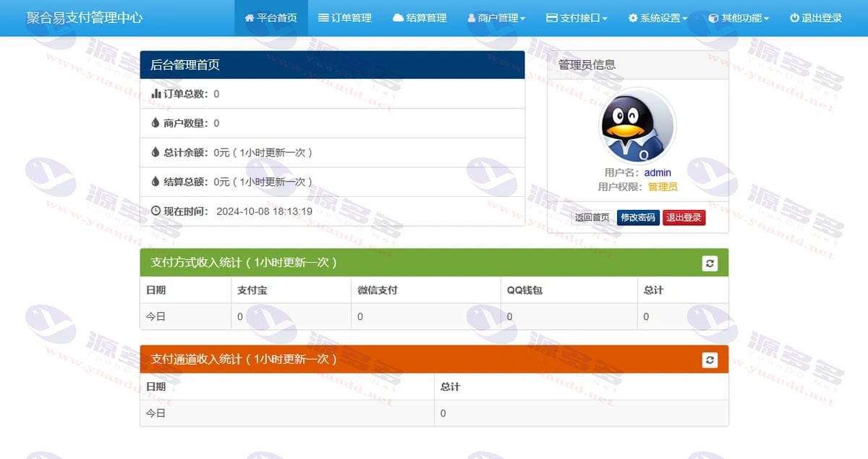Click the list icon beside 订单管理
The width and height of the screenshot is (868, 459).
tap(323, 18)
